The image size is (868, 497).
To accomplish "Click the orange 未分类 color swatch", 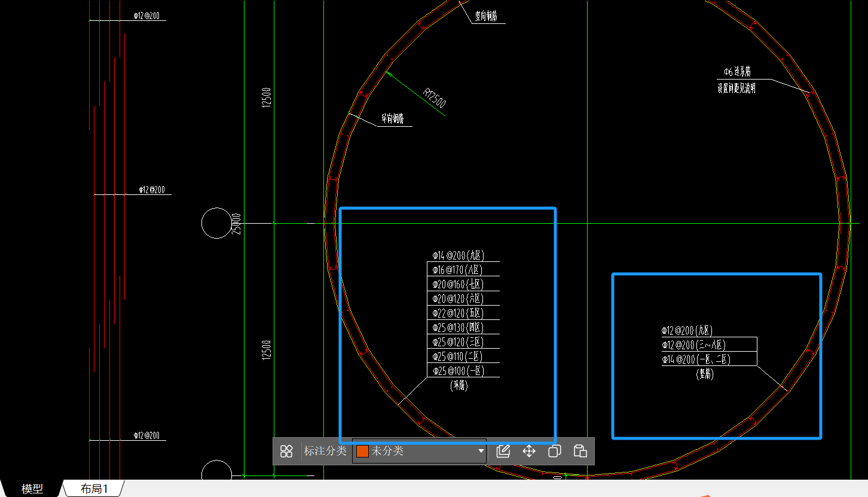I will pyautogui.click(x=362, y=451).
